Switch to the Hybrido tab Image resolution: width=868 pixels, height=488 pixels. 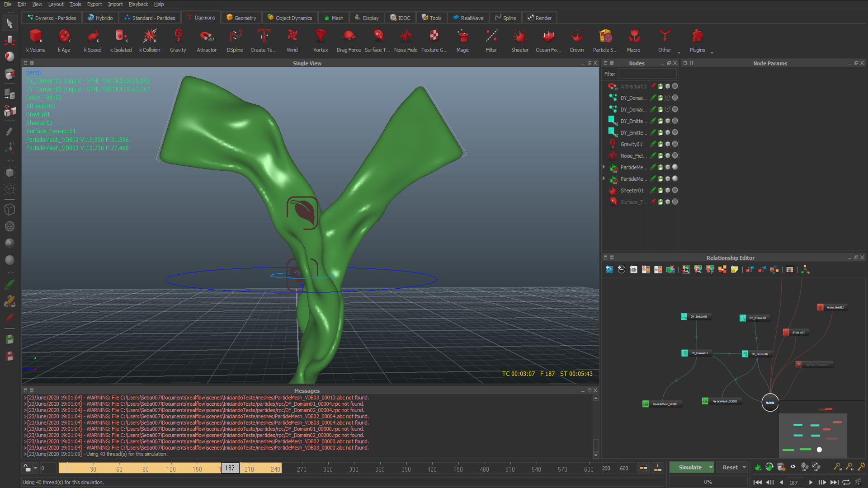(100, 18)
